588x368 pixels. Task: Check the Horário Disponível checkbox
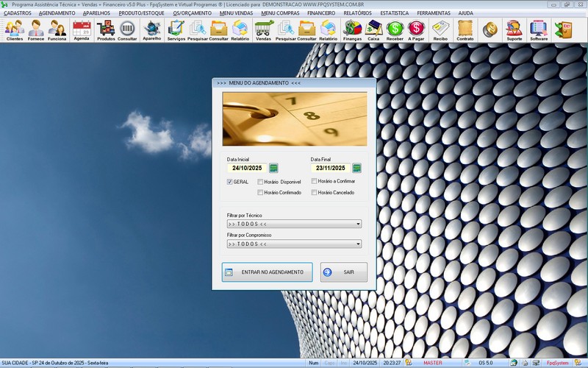[x=260, y=182]
